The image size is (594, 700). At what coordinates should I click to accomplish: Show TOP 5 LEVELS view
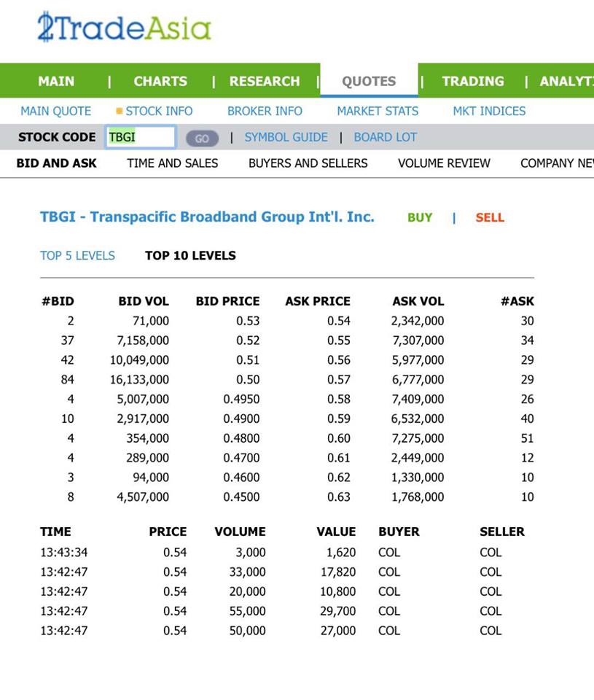pos(78,256)
